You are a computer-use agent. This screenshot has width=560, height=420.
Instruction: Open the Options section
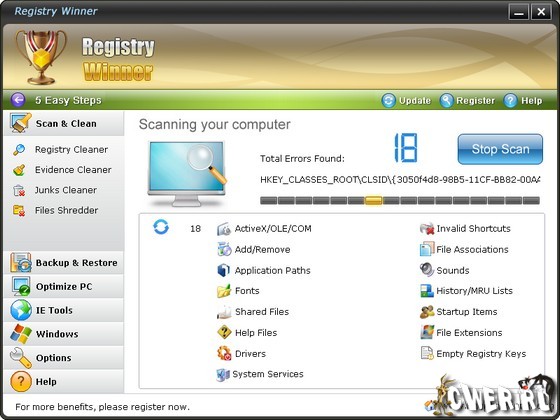pyautogui.click(x=64, y=358)
